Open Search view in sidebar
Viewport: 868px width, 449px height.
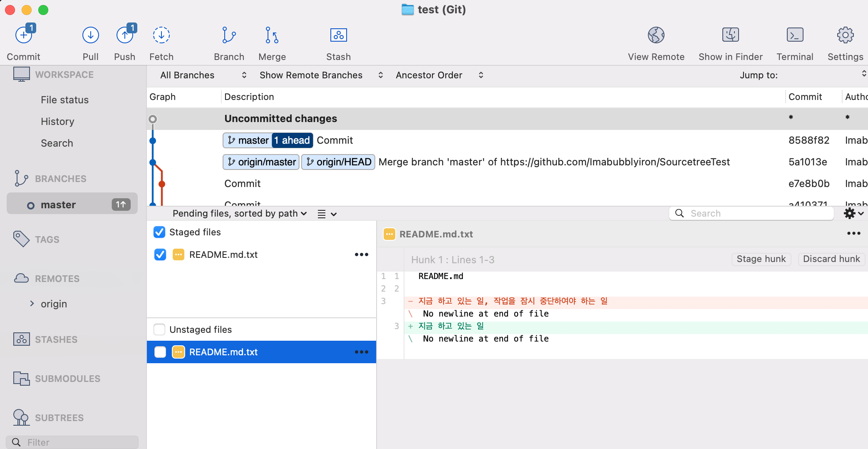pyautogui.click(x=57, y=143)
